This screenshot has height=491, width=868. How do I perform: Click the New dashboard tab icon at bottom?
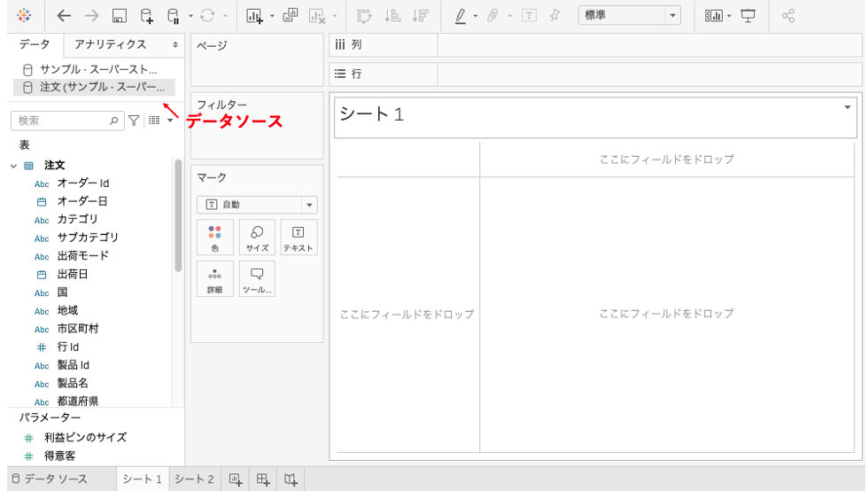point(263,479)
